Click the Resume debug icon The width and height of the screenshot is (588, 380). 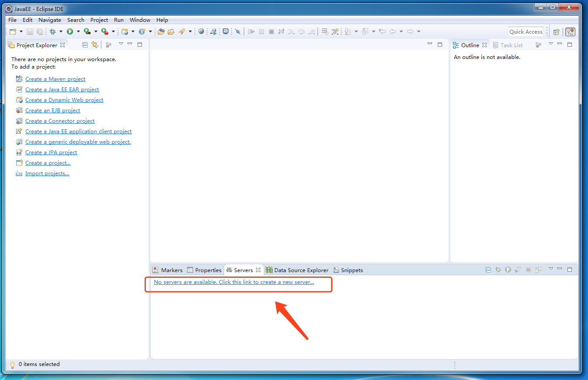pos(251,31)
